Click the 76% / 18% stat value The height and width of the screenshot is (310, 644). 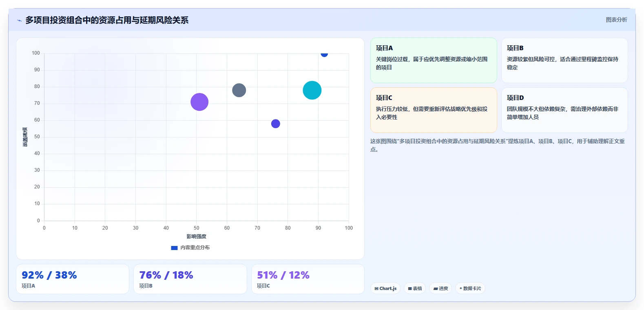(x=166, y=275)
